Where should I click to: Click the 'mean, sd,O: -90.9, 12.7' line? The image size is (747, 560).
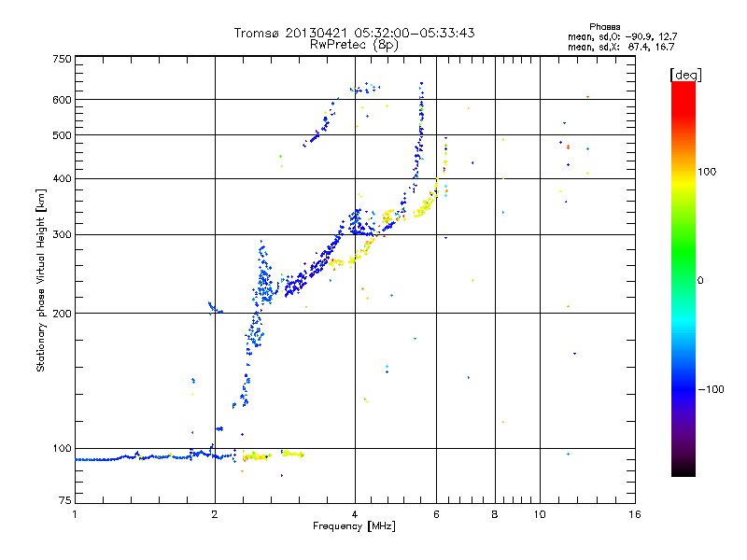coord(622,36)
